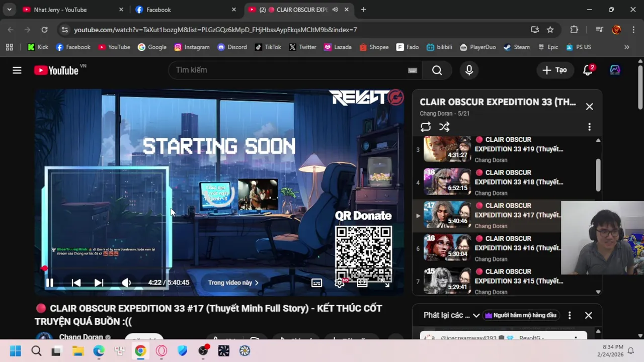The image size is (644, 362).
Task: Open the on-screen keyboard icon in search
Action: point(413,70)
